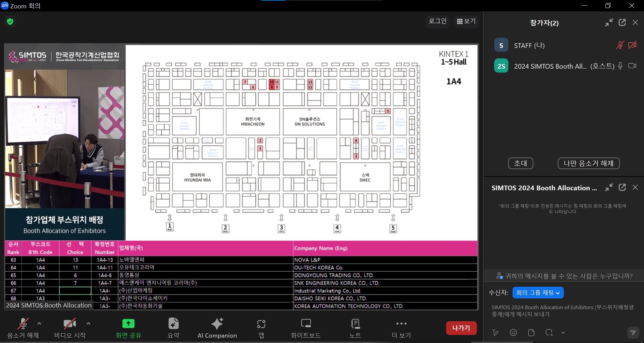Open the 보기 view layout menu
This screenshot has width=644, height=343.
pyautogui.click(x=466, y=21)
